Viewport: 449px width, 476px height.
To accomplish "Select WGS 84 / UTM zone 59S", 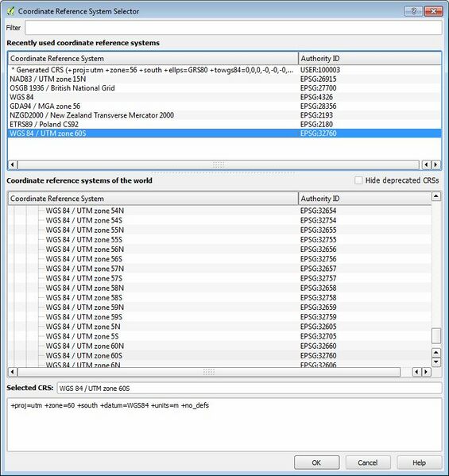I will pyautogui.click(x=83, y=317).
